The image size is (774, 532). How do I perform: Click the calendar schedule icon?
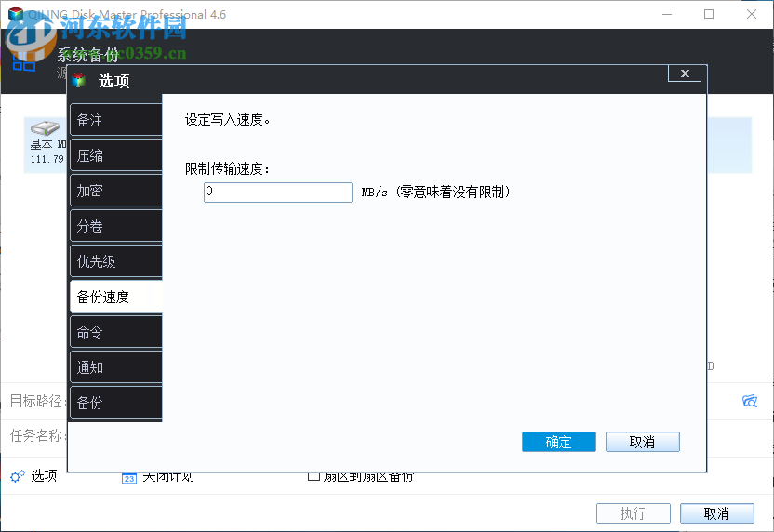coord(128,478)
